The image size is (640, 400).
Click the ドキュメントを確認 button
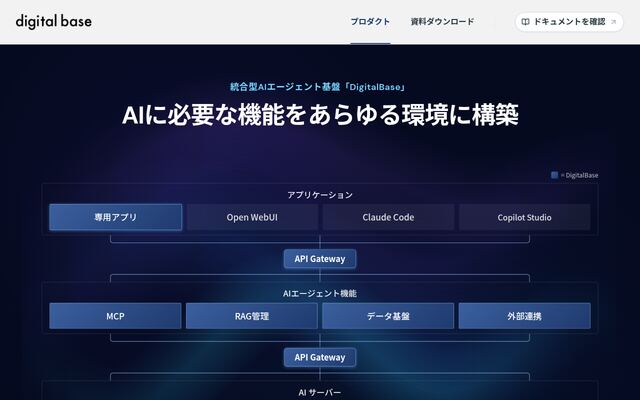(x=569, y=22)
